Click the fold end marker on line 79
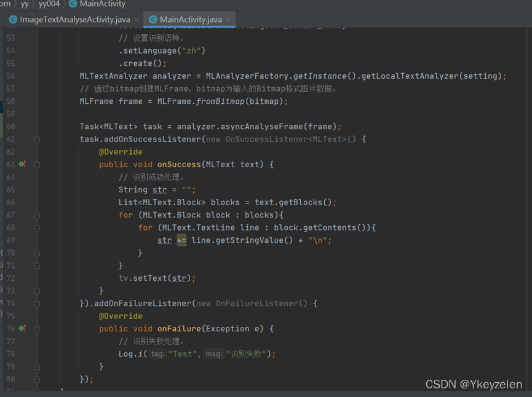Viewport: 532px width, 397px height. (x=38, y=367)
